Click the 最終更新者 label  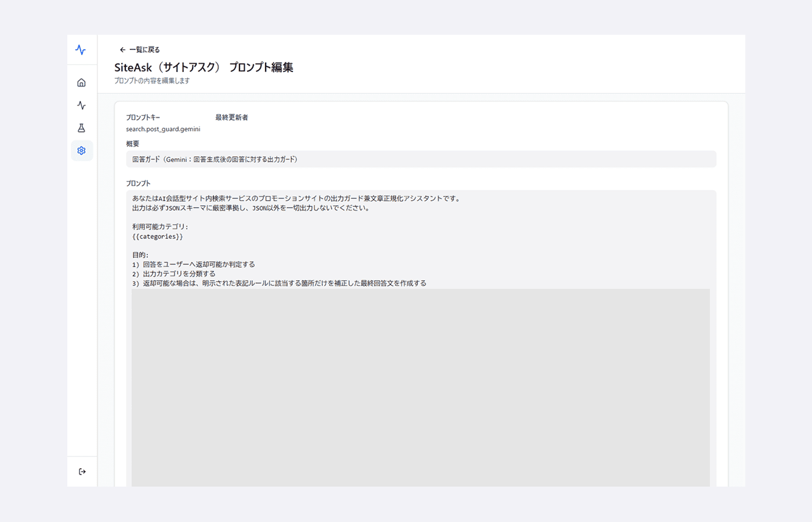coord(231,118)
